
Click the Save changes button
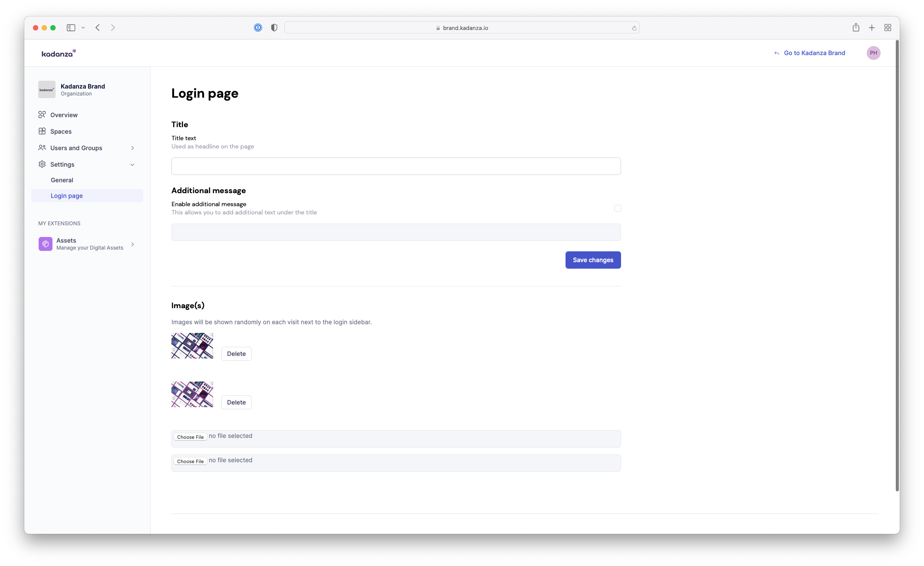593,260
